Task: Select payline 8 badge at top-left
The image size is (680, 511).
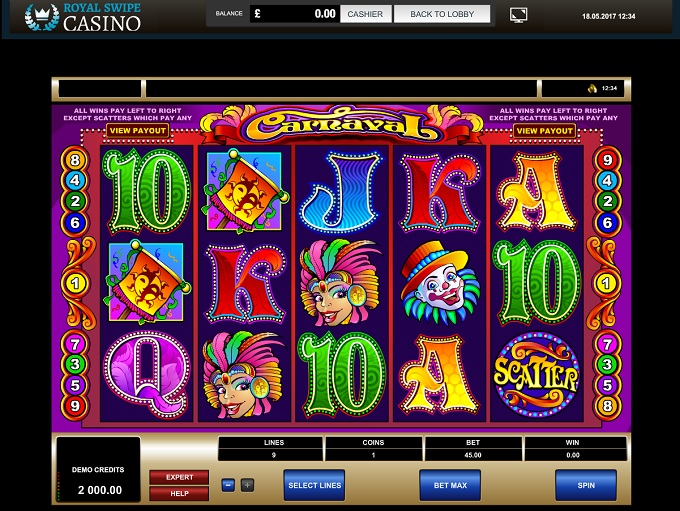Action: coord(75,160)
